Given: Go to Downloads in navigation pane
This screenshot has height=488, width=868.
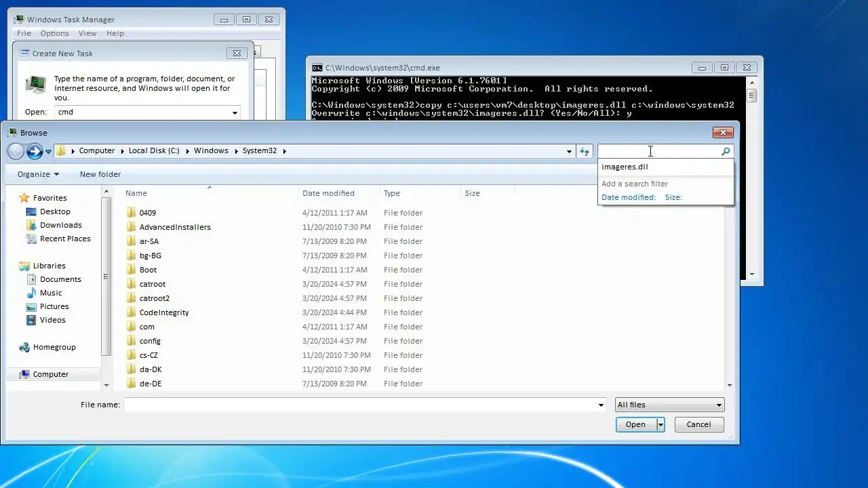Looking at the screenshot, I should (x=60, y=225).
